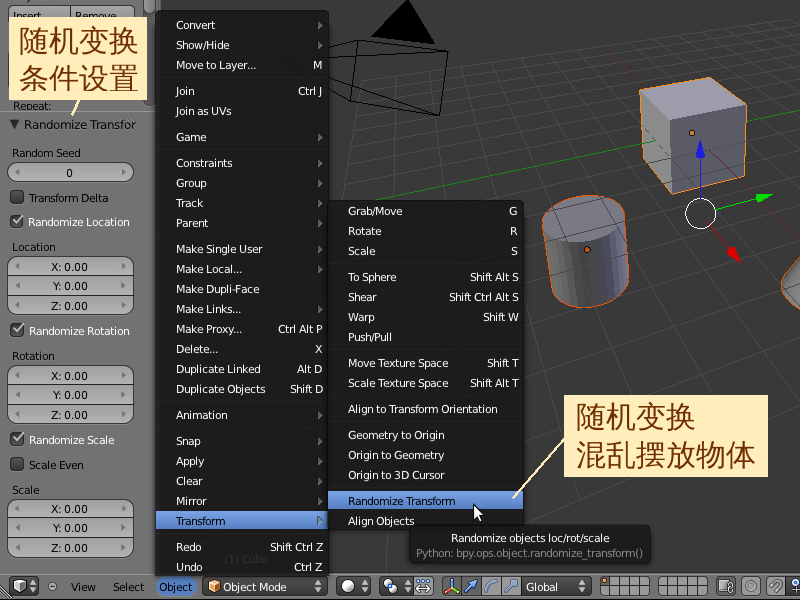
Task: Choose Align Objects menu entry
Action: click(x=426, y=521)
